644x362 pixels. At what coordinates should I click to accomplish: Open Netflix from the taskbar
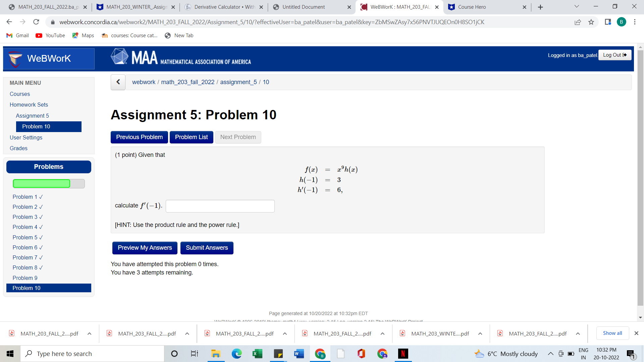point(403,354)
